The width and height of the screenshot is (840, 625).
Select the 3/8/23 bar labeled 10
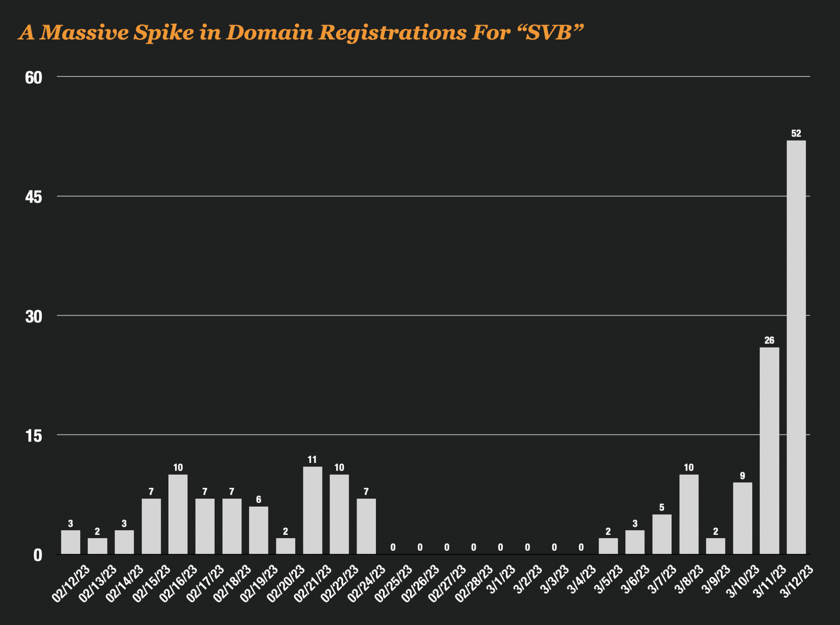coord(689,514)
